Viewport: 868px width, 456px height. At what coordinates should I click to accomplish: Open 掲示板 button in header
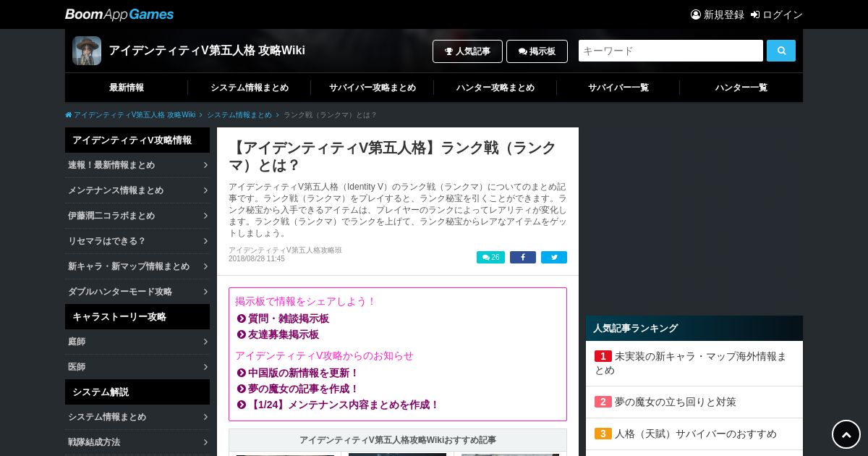[537, 51]
